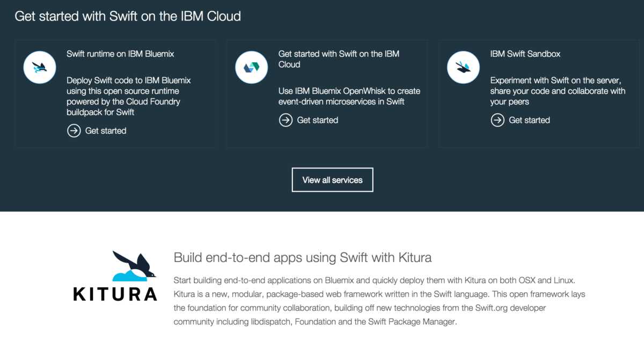The width and height of the screenshot is (644, 341).
Task: Click the Kitura bird logo graphic
Action: [x=134, y=266]
